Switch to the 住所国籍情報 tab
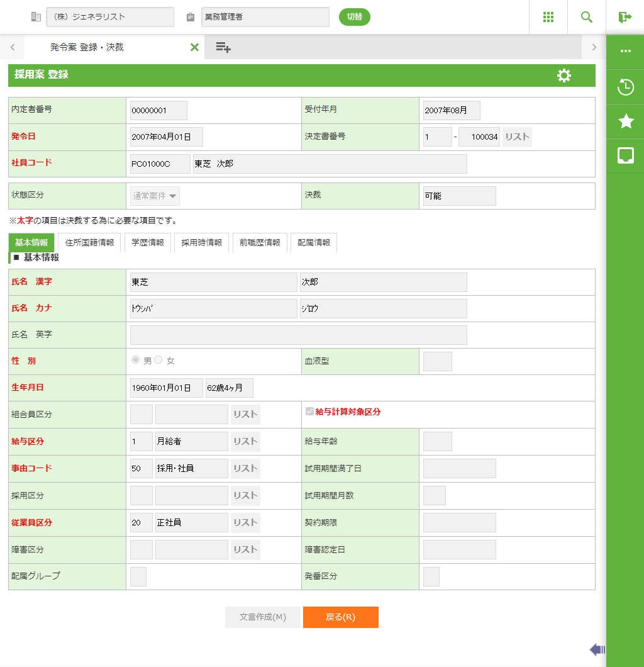This screenshot has width=644, height=667. pyautogui.click(x=89, y=242)
